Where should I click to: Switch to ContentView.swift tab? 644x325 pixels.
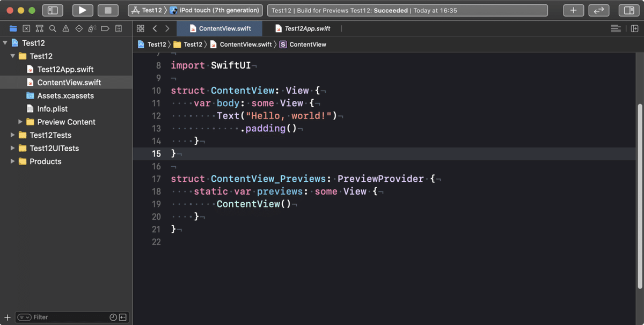219,28
